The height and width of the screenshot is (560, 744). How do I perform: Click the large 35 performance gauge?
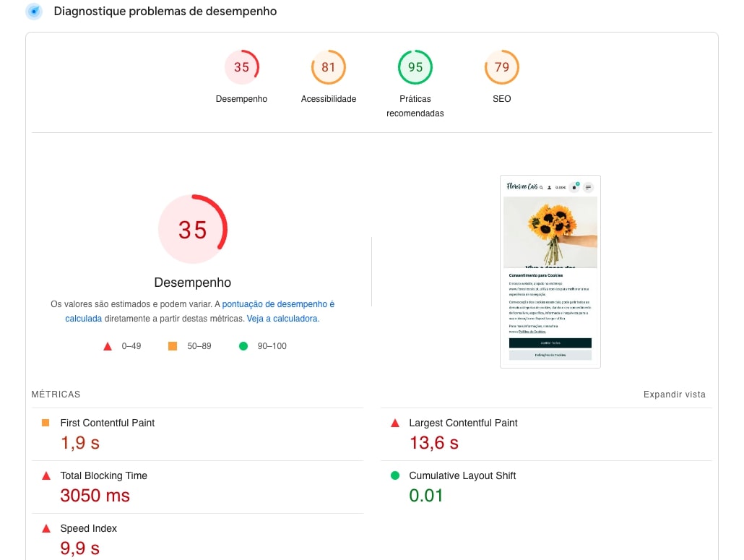coord(193,230)
